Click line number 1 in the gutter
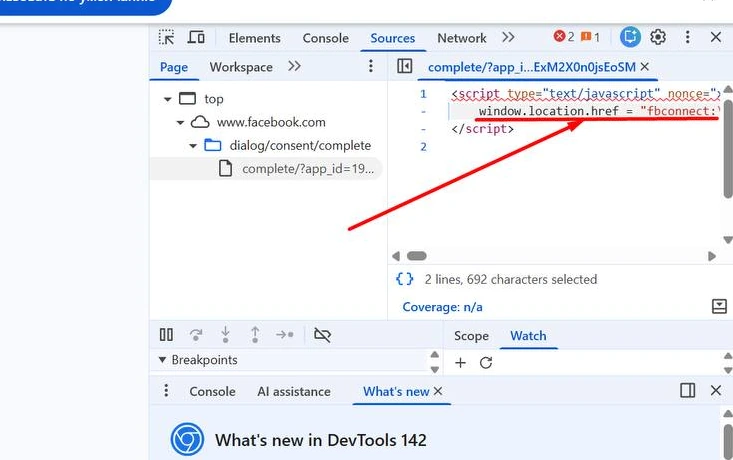The height and width of the screenshot is (460, 733). point(423,94)
